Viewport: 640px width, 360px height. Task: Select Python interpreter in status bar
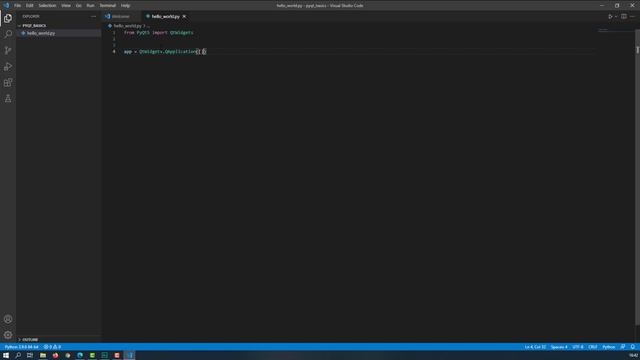(x=21, y=347)
